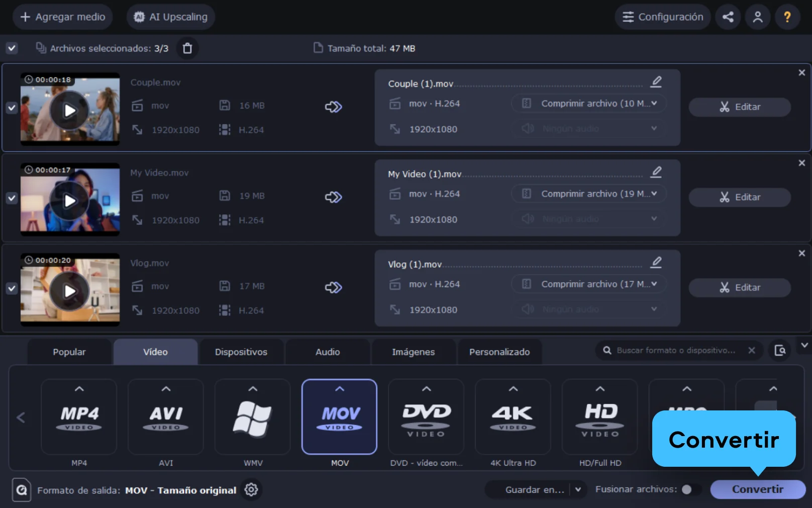Open Comprimir archivo dropdown for Couple (1).mov
The height and width of the screenshot is (508, 812).
click(x=589, y=103)
